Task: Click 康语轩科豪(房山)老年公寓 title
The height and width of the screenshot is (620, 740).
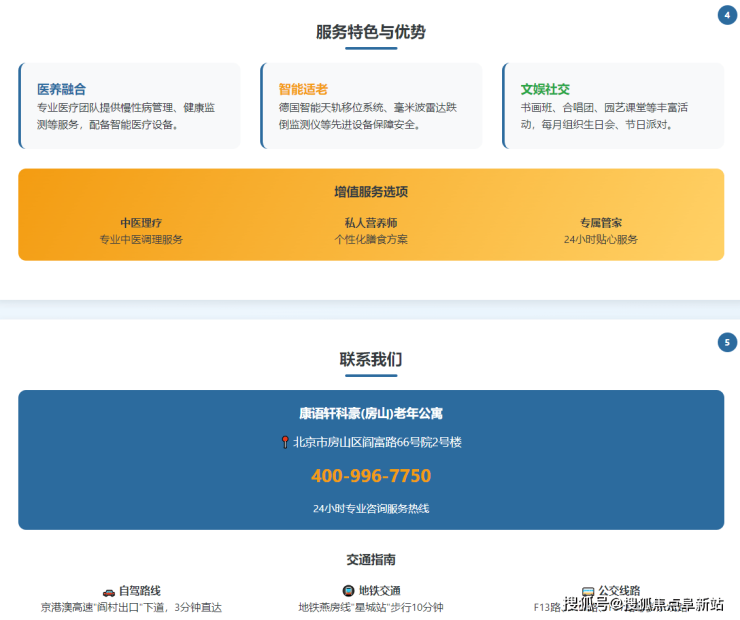Action: point(371,413)
